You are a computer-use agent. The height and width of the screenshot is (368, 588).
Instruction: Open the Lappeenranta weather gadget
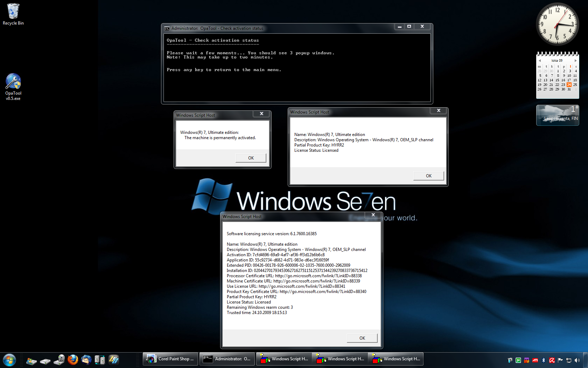[x=558, y=115]
